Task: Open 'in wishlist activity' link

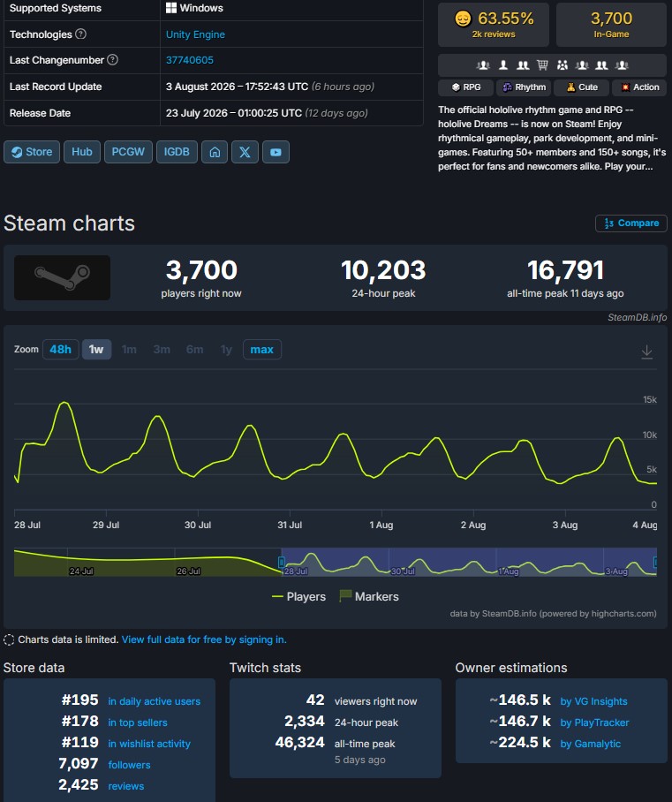Action: pos(149,744)
